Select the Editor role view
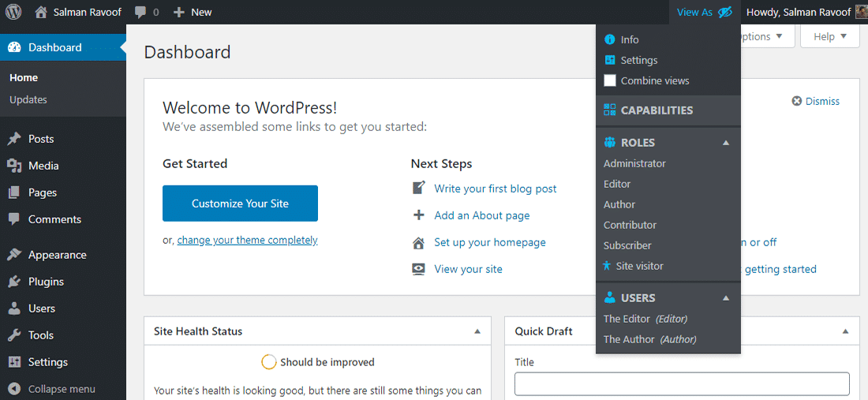 (617, 184)
